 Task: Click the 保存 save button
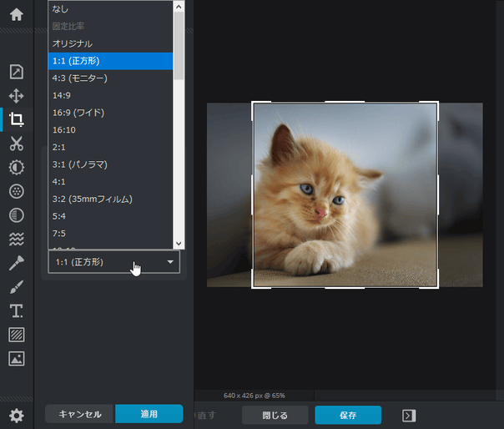(x=348, y=415)
